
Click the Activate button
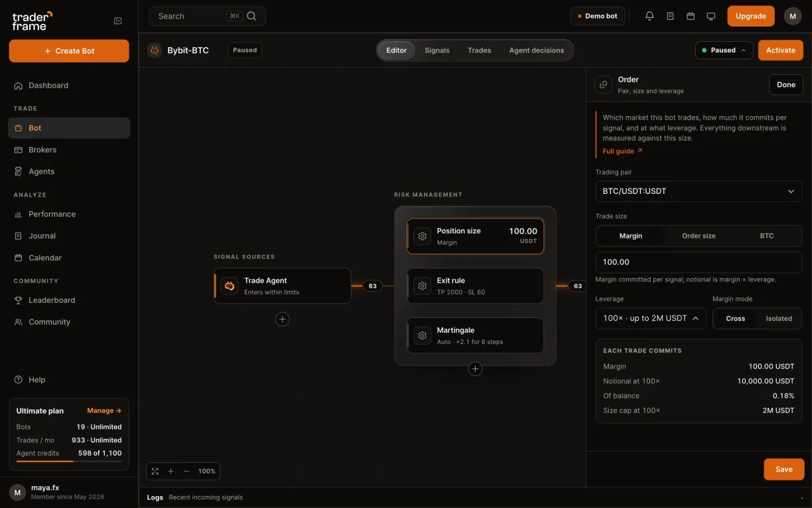[x=781, y=50]
